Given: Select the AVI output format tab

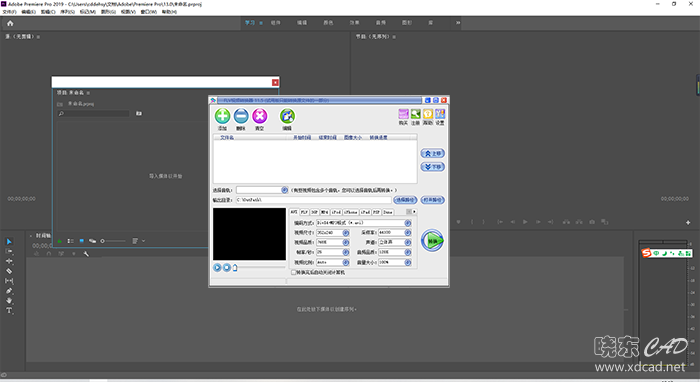Looking at the screenshot, I should click(294, 212).
